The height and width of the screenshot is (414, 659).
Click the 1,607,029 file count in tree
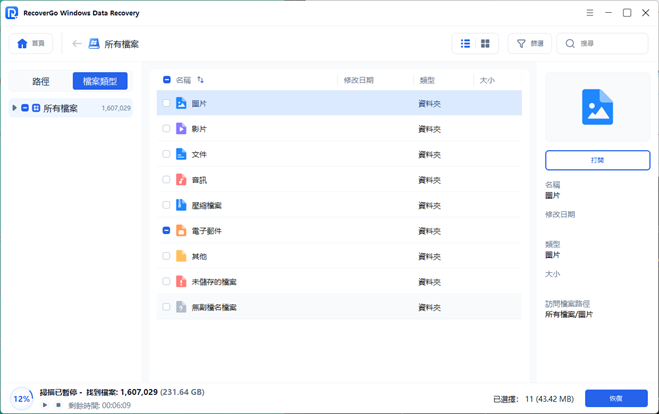tap(116, 108)
